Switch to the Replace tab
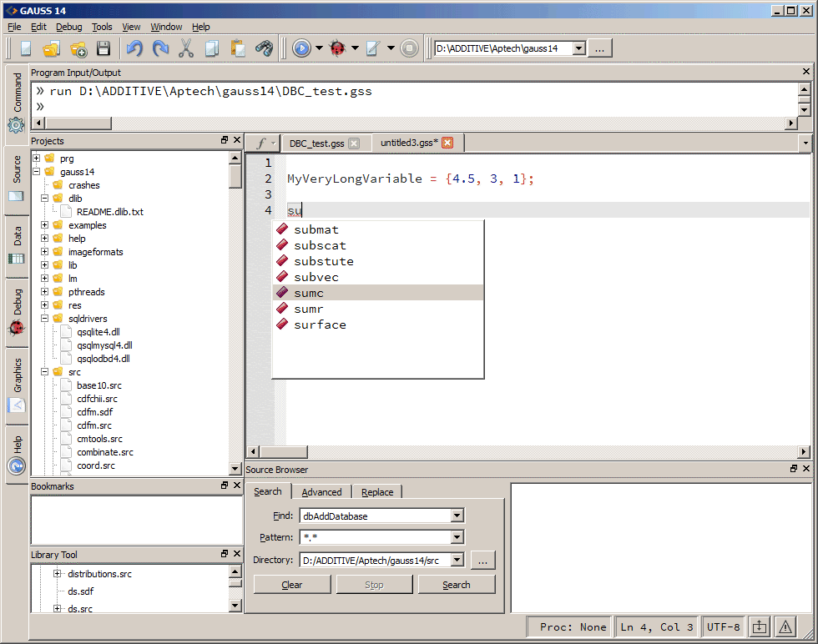Viewport: 818px width, 644px height. (377, 491)
